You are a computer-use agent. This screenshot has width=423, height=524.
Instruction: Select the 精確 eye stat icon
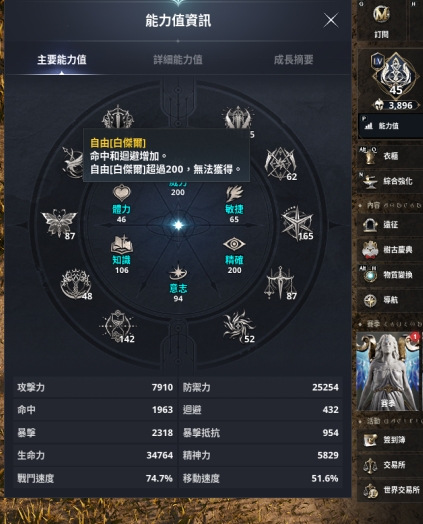[x=234, y=244]
